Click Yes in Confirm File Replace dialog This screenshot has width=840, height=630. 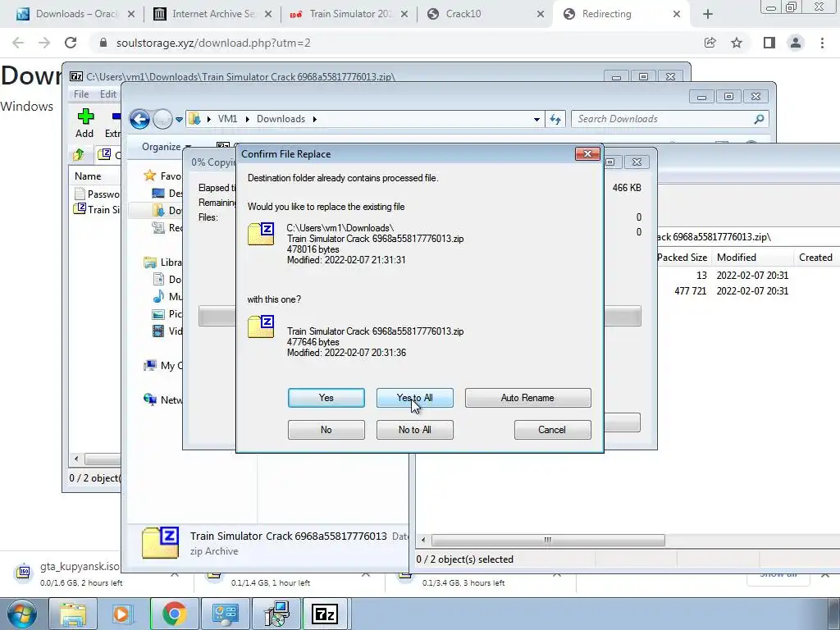[x=326, y=398]
